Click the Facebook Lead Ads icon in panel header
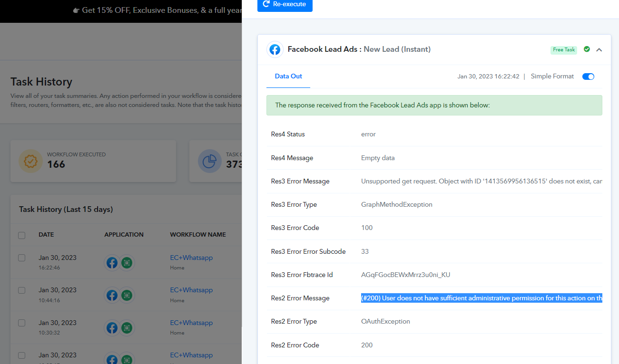Image resolution: width=619 pixels, height=364 pixels. (275, 49)
